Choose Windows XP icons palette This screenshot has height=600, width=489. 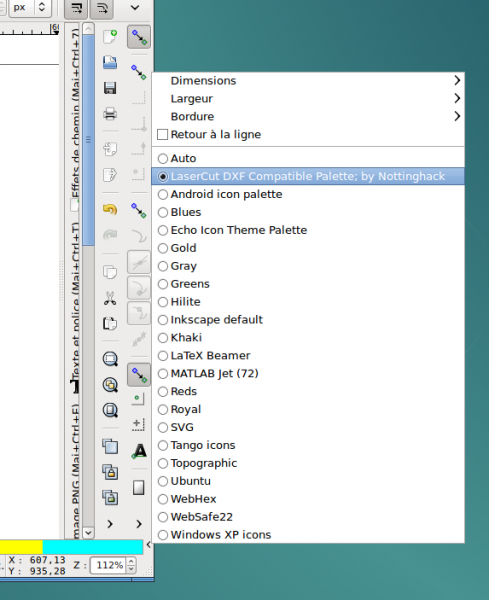(x=308, y=535)
